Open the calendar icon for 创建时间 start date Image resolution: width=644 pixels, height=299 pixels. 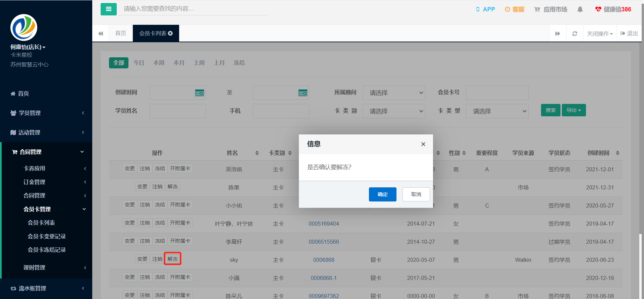(200, 93)
